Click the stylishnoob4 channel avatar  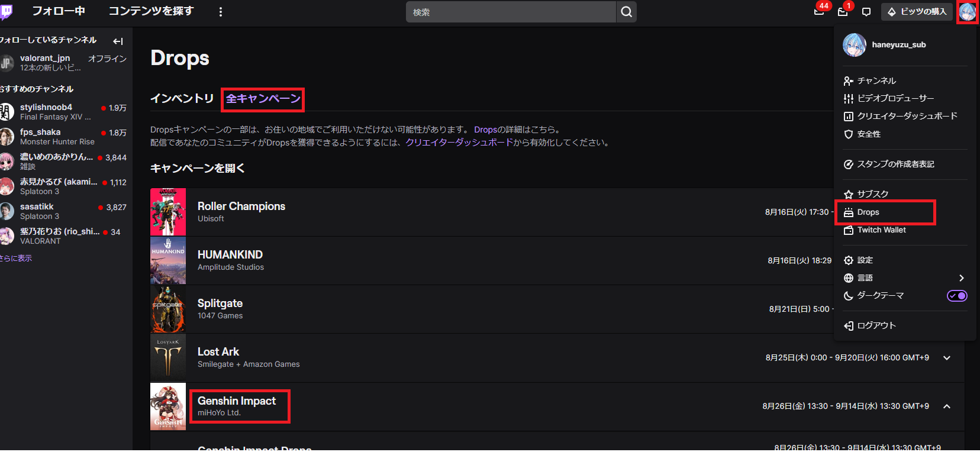point(6,112)
